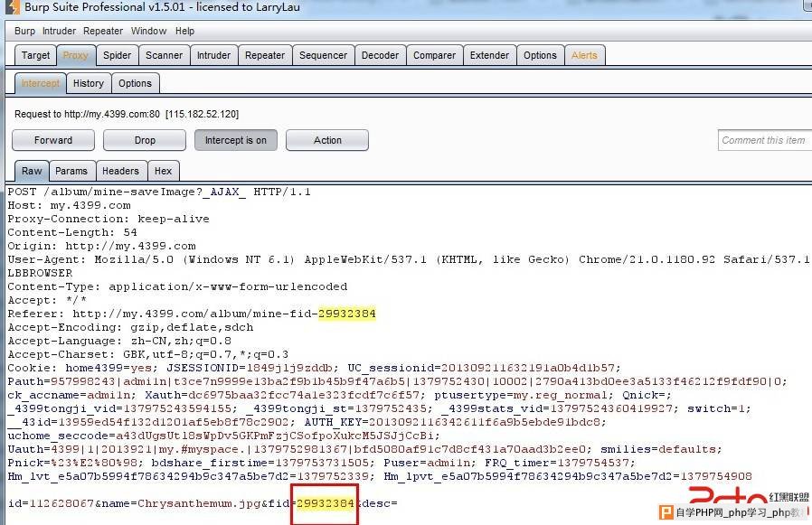The height and width of the screenshot is (525, 812).
Task: Click the Pauth cookie line
Action: [397, 381]
